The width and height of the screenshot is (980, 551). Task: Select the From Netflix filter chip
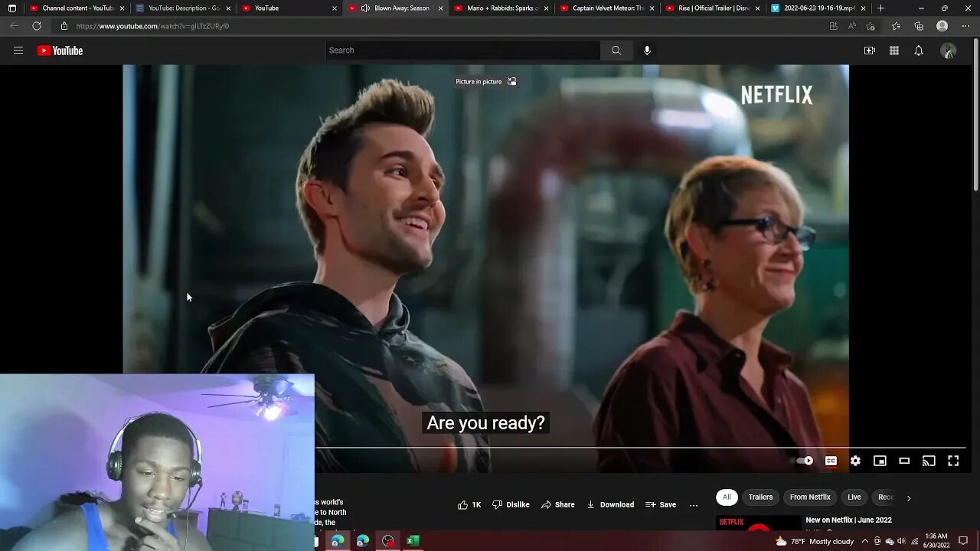coord(810,497)
